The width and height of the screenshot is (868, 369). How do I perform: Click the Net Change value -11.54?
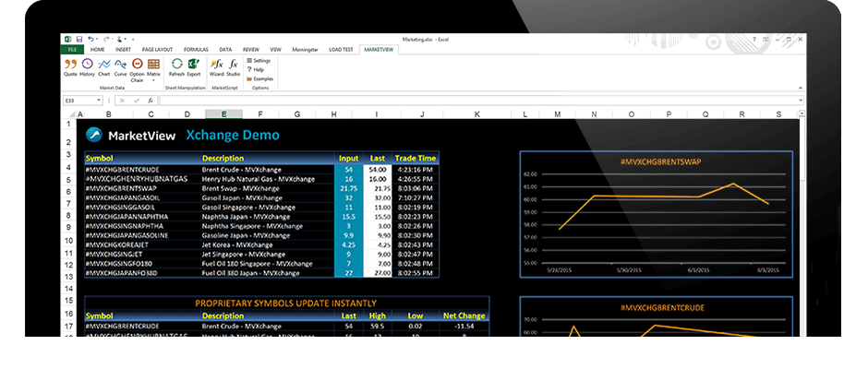464,327
